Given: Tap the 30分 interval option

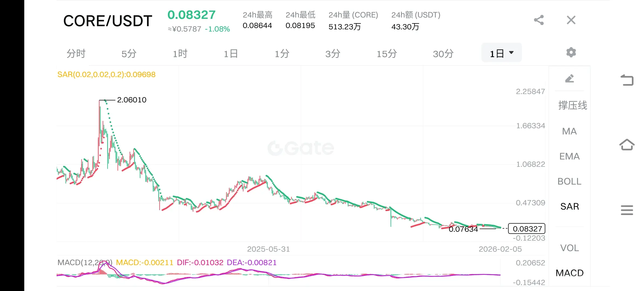Looking at the screenshot, I should (x=443, y=54).
